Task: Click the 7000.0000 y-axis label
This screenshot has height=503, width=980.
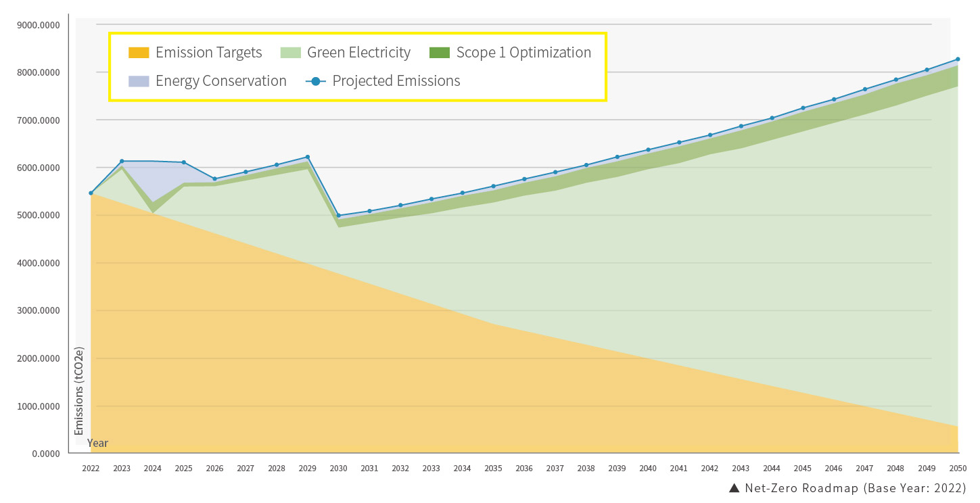Action: coord(40,120)
